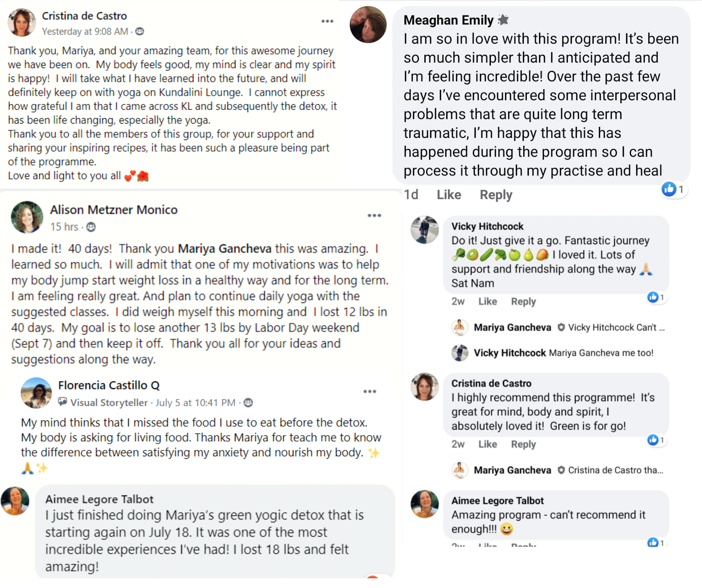Click star badge next to Meaghan Emily
Image resolution: width=702 pixels, height=588 pixels.
click(503, 20)
